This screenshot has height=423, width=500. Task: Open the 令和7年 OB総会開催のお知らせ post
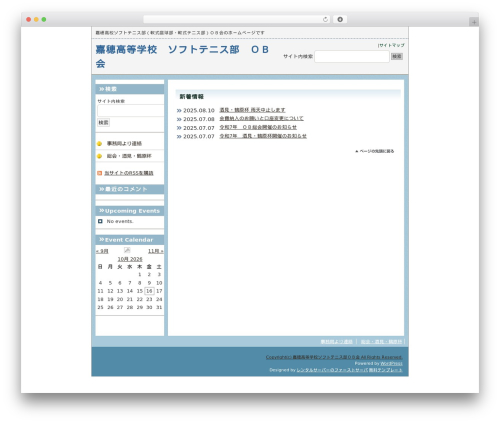[x=258, y=127]
